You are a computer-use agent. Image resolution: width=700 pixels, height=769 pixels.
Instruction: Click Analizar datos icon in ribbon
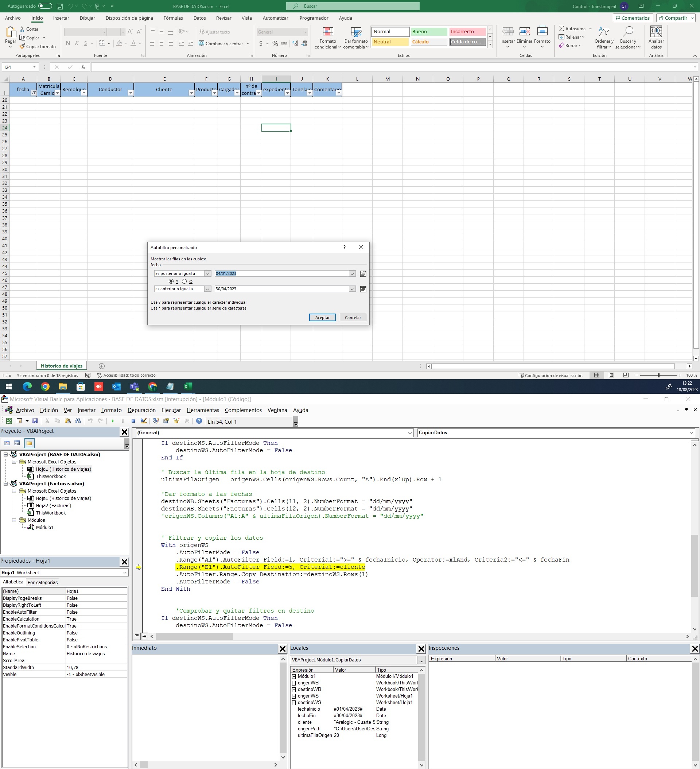pos(656,38)
